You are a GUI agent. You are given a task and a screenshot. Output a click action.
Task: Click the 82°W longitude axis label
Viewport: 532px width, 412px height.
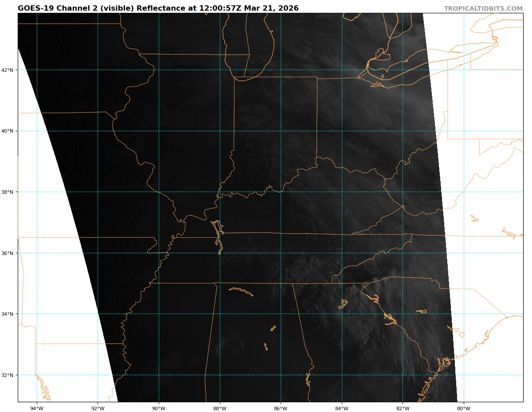point(403,408)
